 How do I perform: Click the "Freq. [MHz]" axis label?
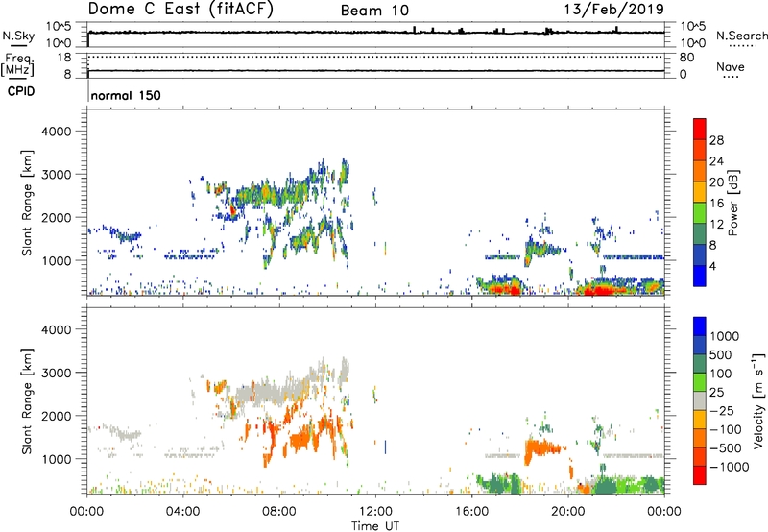pyautogui.click(x=17, y=65)
